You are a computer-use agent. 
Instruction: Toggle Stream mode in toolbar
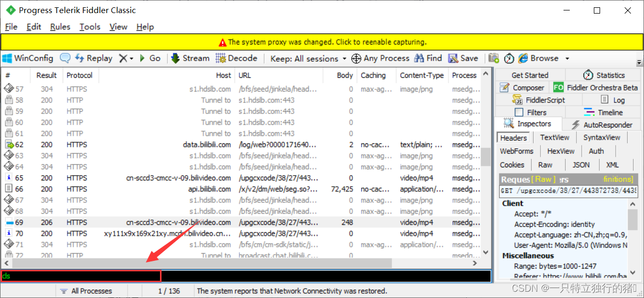click(190, 59)
